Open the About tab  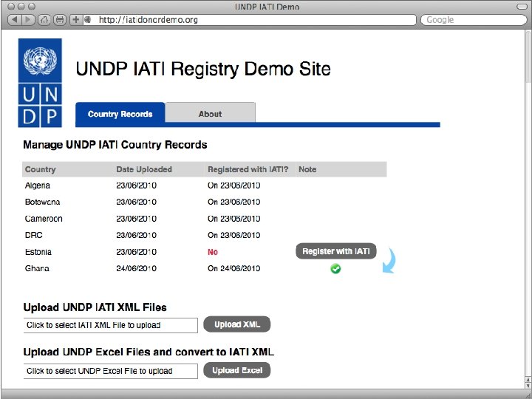(210, 113)
